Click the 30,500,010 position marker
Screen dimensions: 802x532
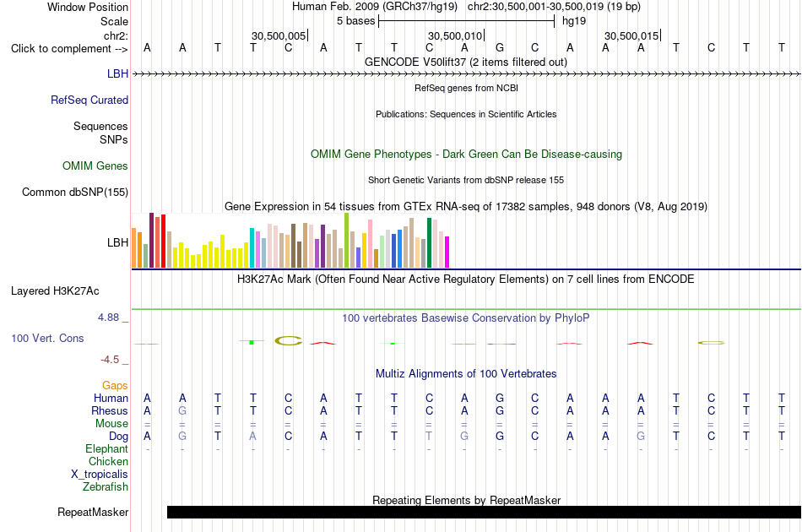[x=455, y=35]
